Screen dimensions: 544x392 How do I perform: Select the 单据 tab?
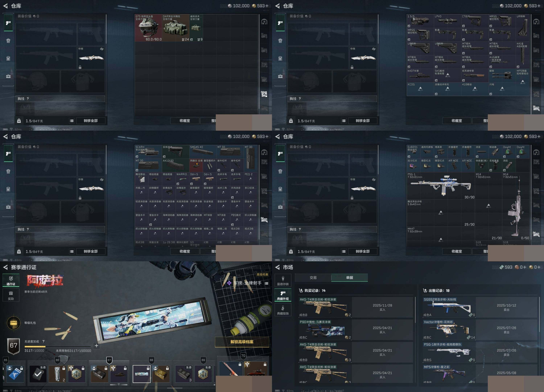[x=349, y=277]
